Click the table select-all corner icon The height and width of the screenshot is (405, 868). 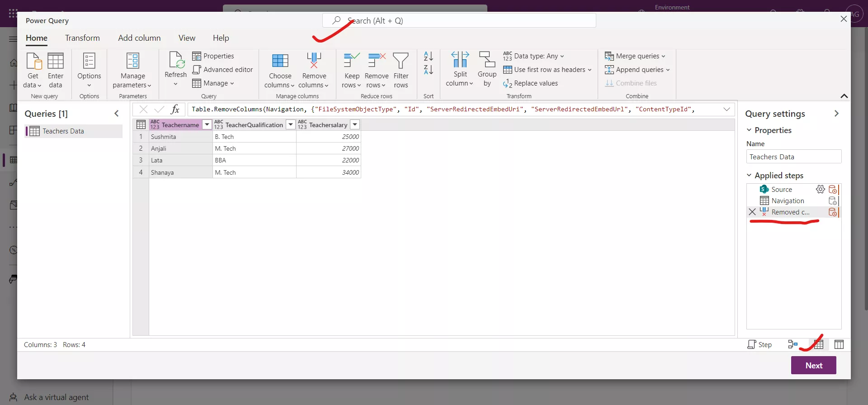(x=141, y=124)
